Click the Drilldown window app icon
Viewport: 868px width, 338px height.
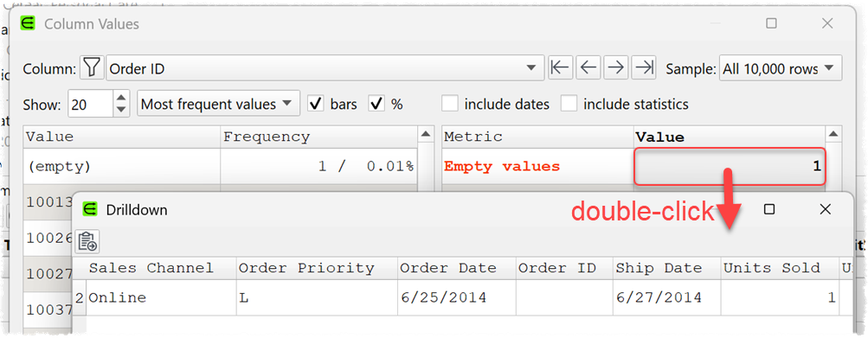pyautogui.click(x=89, y=209)
